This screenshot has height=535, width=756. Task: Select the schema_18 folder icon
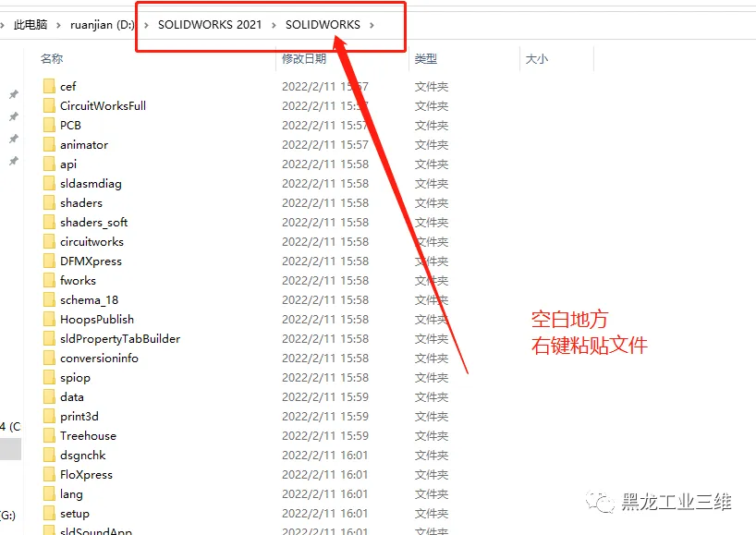[49, 299]
